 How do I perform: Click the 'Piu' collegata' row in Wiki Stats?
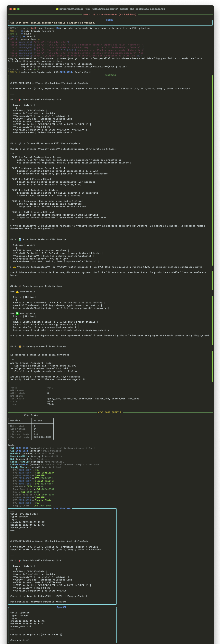point(31,437)
